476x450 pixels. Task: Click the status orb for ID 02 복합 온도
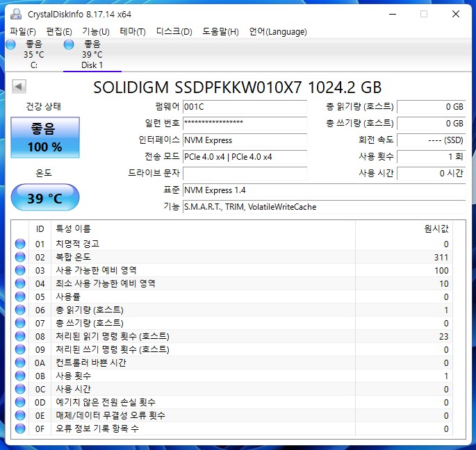[20, 257]
